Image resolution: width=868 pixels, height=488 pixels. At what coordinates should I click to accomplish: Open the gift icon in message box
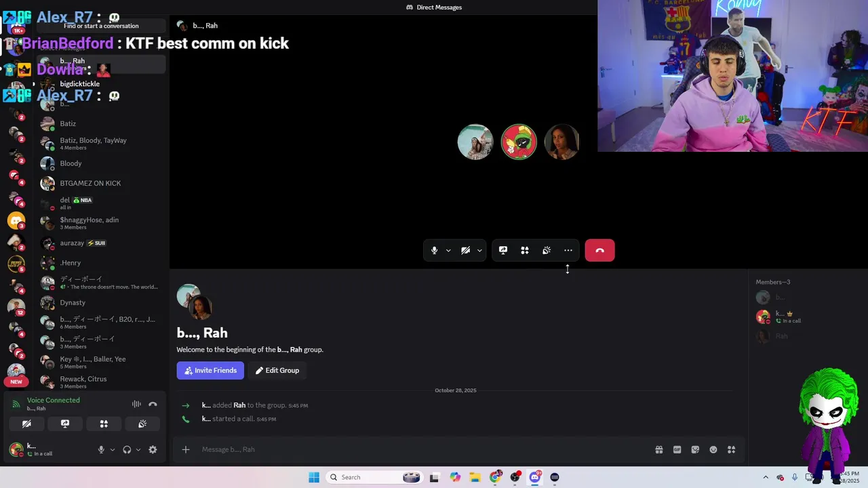tap(659, 449)
